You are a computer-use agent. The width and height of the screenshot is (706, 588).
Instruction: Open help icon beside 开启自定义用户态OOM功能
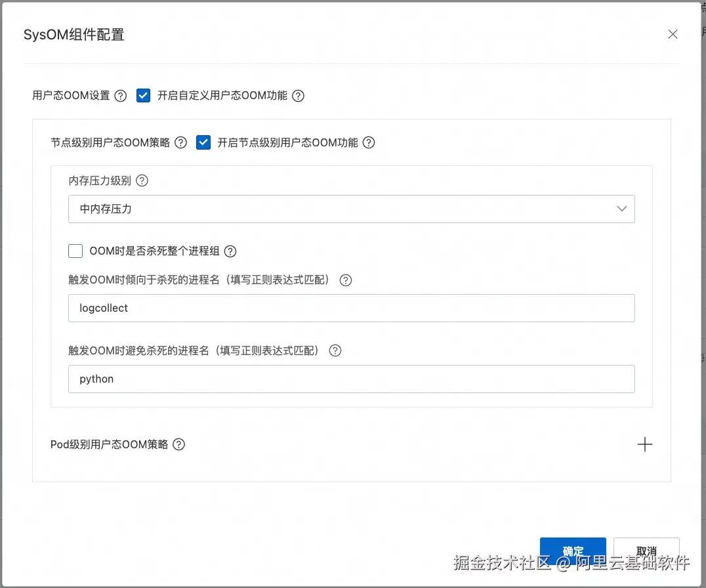pyautogui.click(x=298, y=95)
